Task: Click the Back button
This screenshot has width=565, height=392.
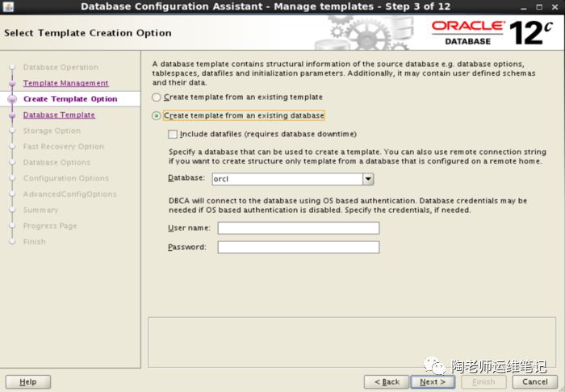Action: 387,382
